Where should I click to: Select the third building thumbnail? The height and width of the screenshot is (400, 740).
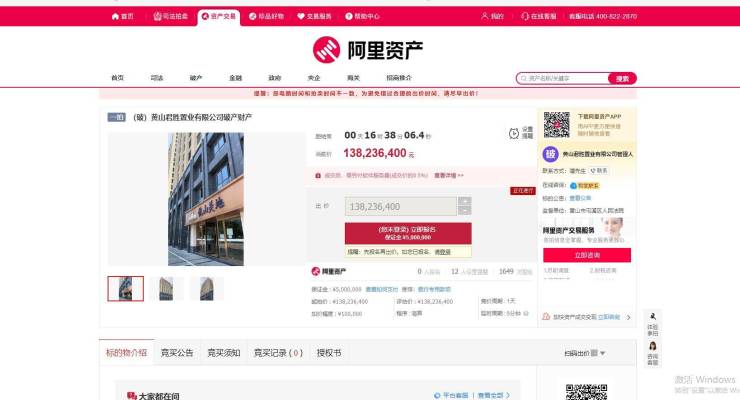pos(207,289)
